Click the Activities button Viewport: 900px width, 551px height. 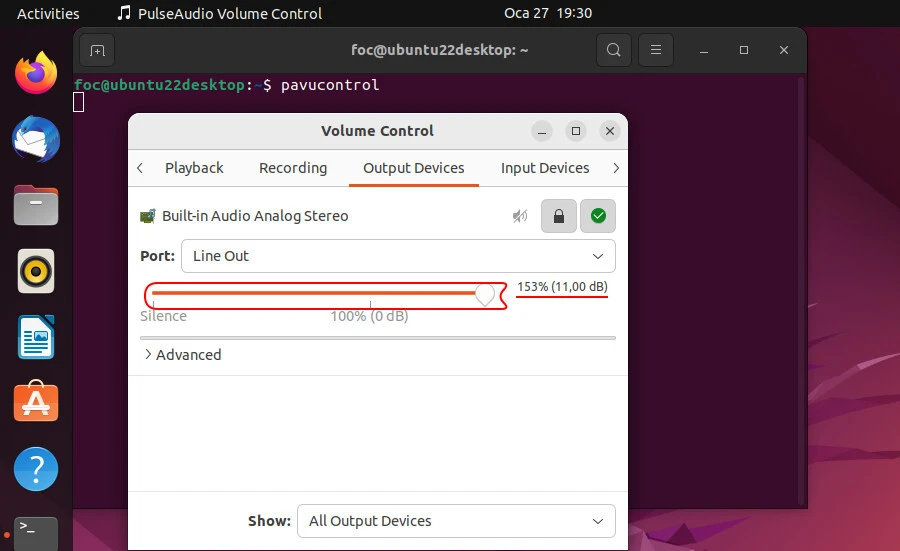point(48,14)
